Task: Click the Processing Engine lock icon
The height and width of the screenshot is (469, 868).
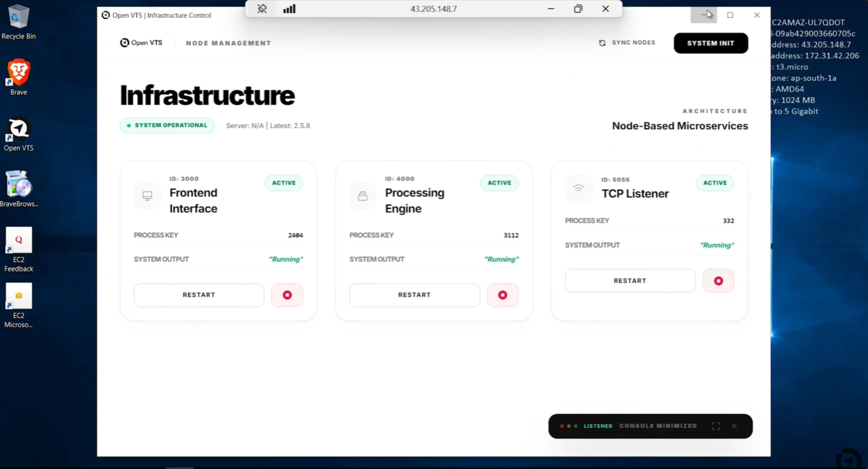Action: point(363,196)
